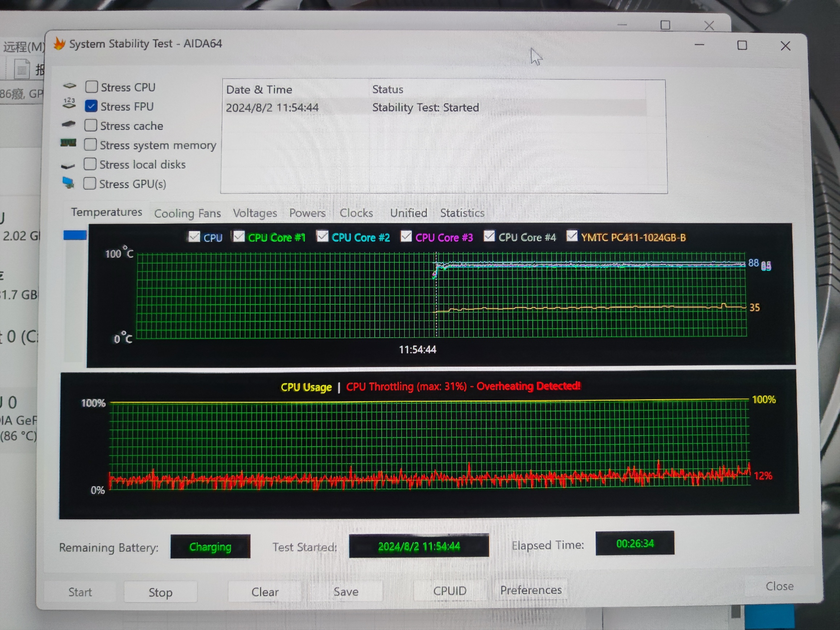840x630 pixels.
Task: Uncheck the Stress FPU checkbox
Action: point(91,106)
